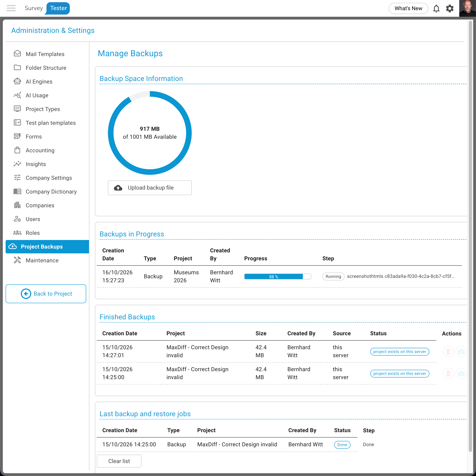The height and width of the screenshot is (476, 476).
Task: Click the Accounting clipboard icon
Action: tap(17, 150)
